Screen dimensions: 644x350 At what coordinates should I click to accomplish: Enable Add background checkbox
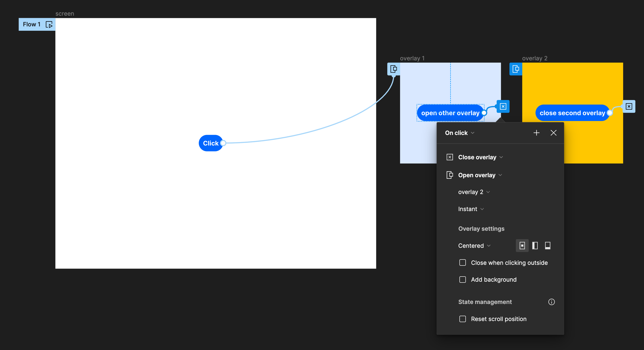[463, 279]
